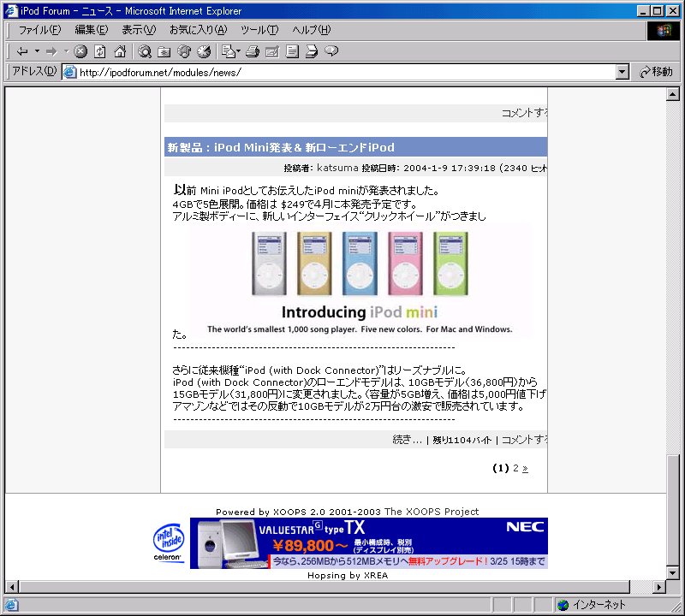Click the gold iPod mini picture
The height and width of the screenshot is (616, 685).
314,264
